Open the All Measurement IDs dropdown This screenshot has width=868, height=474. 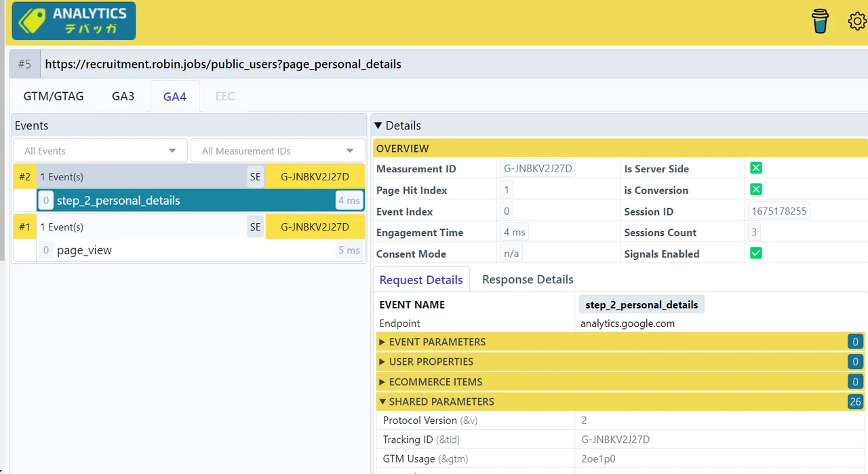pos(278,151)
